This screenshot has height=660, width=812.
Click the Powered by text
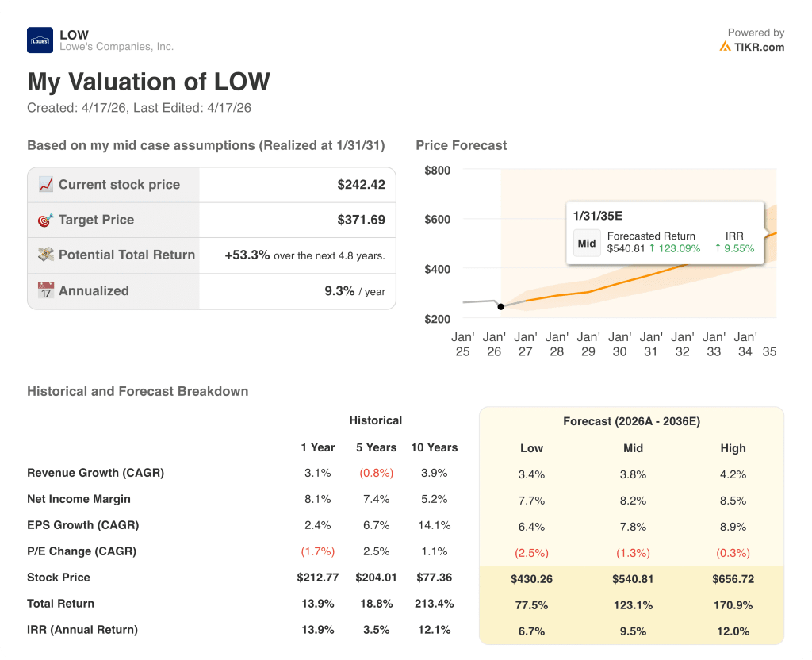[x=755, y=32]
